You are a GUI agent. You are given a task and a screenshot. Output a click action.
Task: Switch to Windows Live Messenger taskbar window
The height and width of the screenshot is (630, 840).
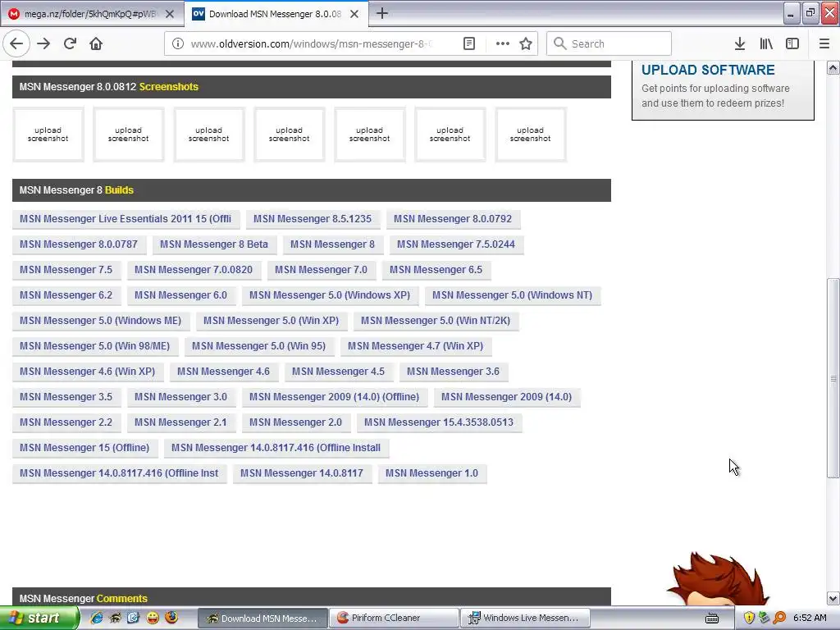pos(525,618)
